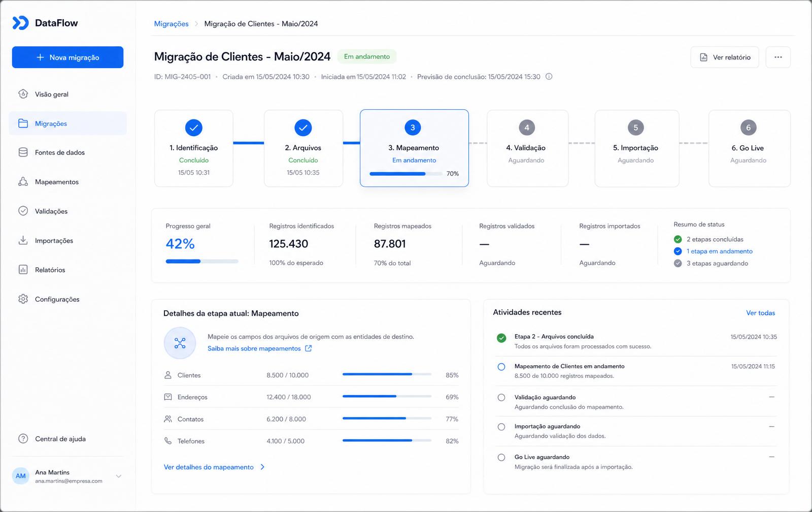Click ana.martins@empresa.com email text
The width and height of the screenshot is (812, 512).
point(69,481)
